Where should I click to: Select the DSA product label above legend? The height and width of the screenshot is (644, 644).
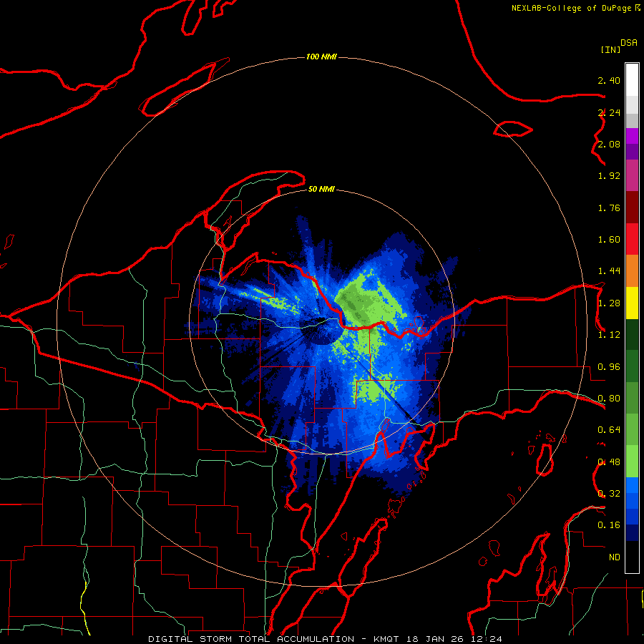[628, 43]
